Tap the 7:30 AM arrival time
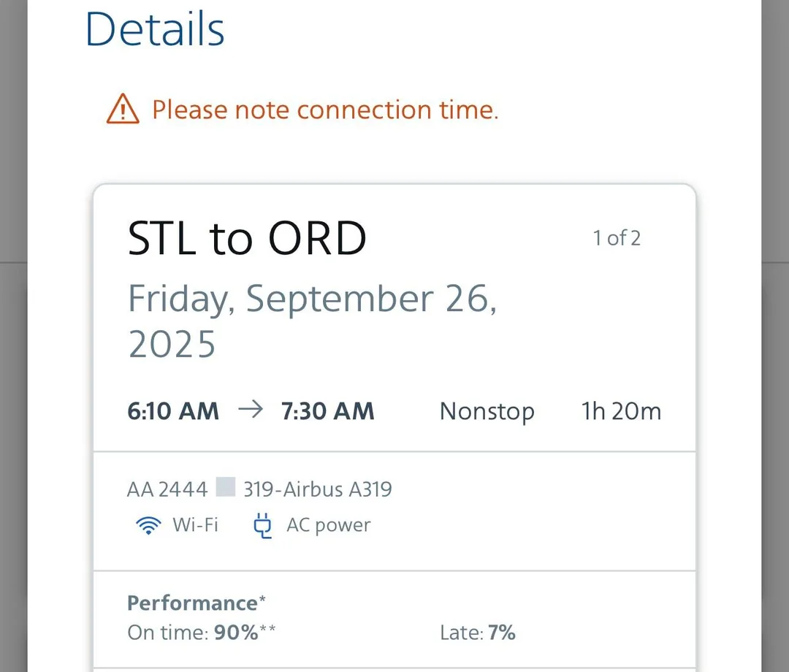The height and width of the screenshot is (672, 789). click(328, 411)
